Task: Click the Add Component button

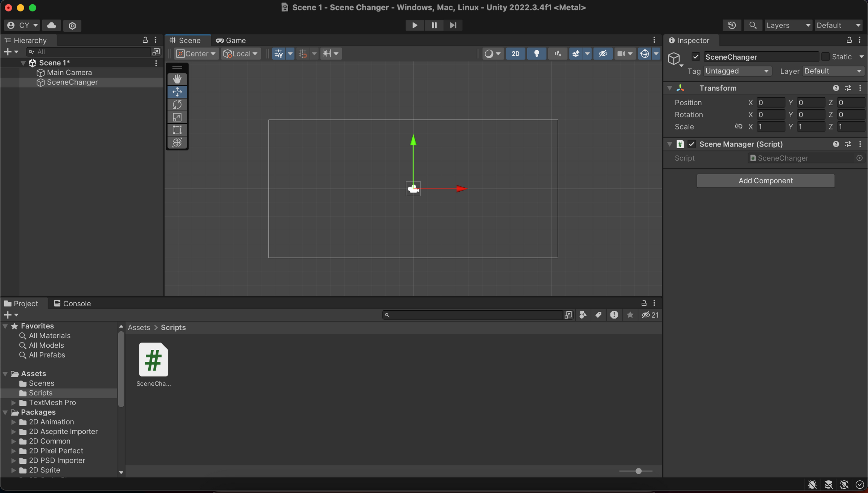Action: pos(765,180)
